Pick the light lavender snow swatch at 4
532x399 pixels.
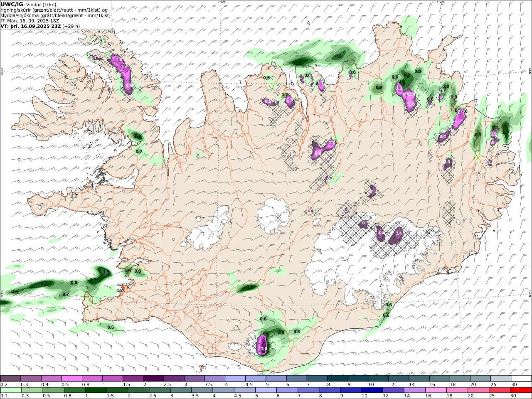click(x=234, y=379)
